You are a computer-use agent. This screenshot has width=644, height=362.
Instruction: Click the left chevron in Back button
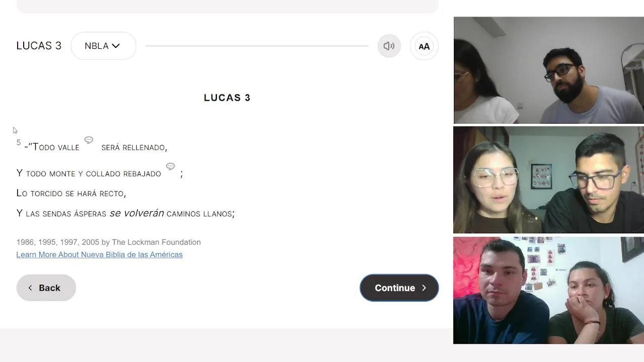click(x=30, y=288)
